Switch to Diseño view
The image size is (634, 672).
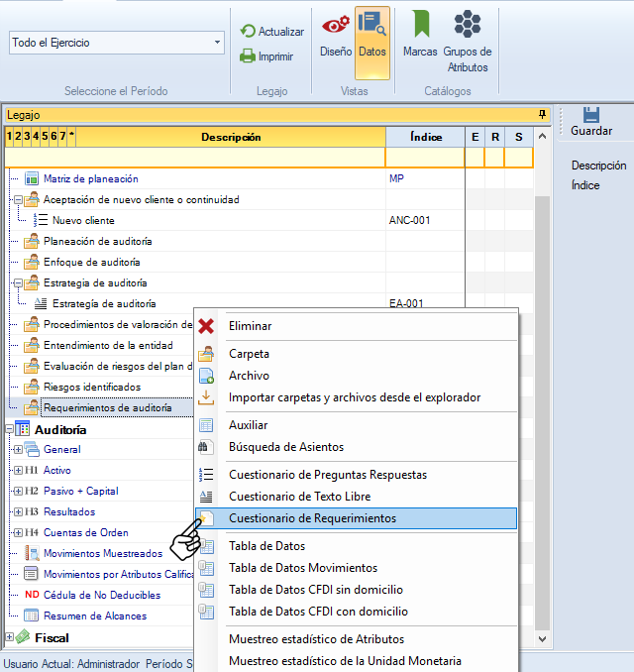(x=335, y=34)
